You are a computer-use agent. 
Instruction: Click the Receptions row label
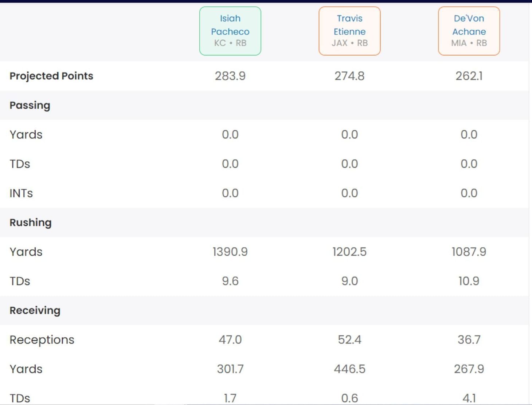pos(42,340)
